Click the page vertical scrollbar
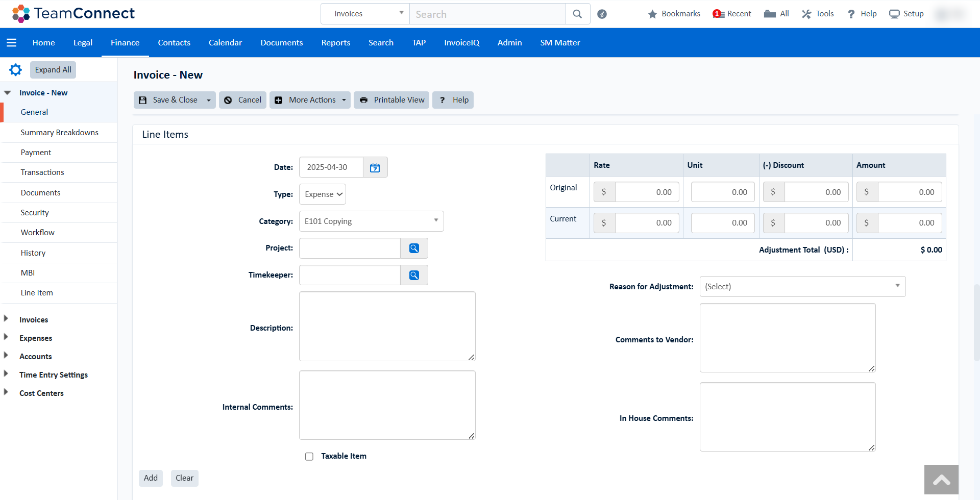The width and height of the screenshot is (980, 500). pos(976,322)
